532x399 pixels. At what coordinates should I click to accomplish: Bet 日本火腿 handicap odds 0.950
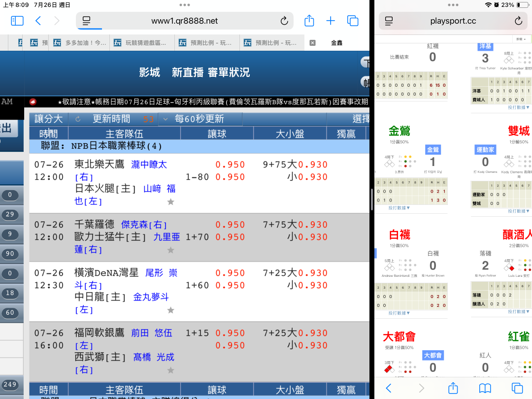(x=230, y=177)
